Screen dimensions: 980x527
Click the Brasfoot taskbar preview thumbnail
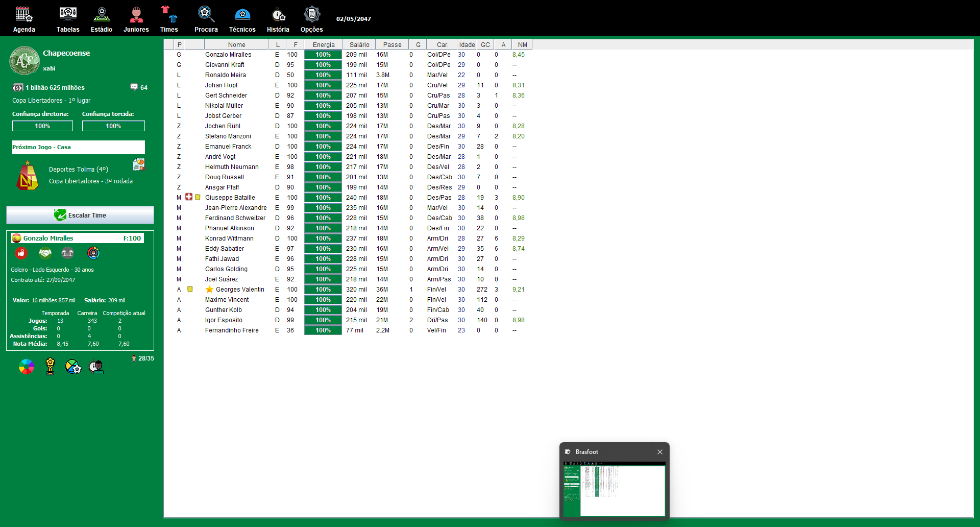(x=614, y=489)
